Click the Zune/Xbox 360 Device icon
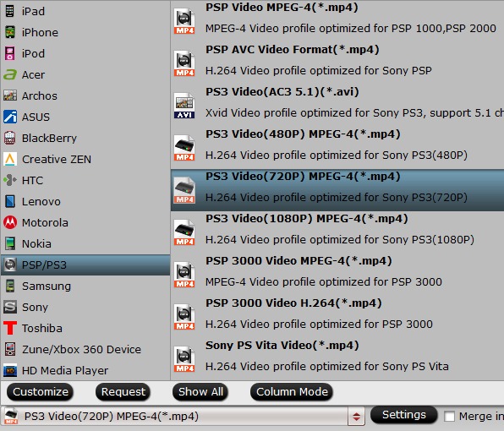The height and width of the screenshot is (431, 504). pyautogui.click(x=10, y=349)
